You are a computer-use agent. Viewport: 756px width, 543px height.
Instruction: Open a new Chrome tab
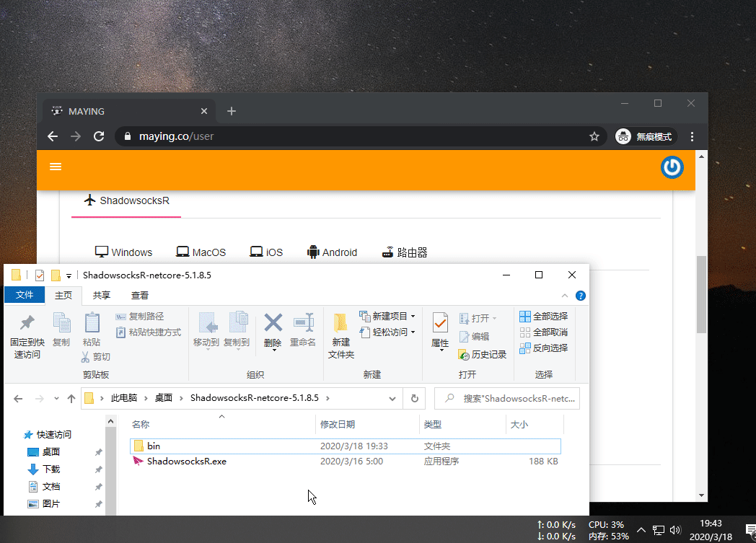[232, 111]
